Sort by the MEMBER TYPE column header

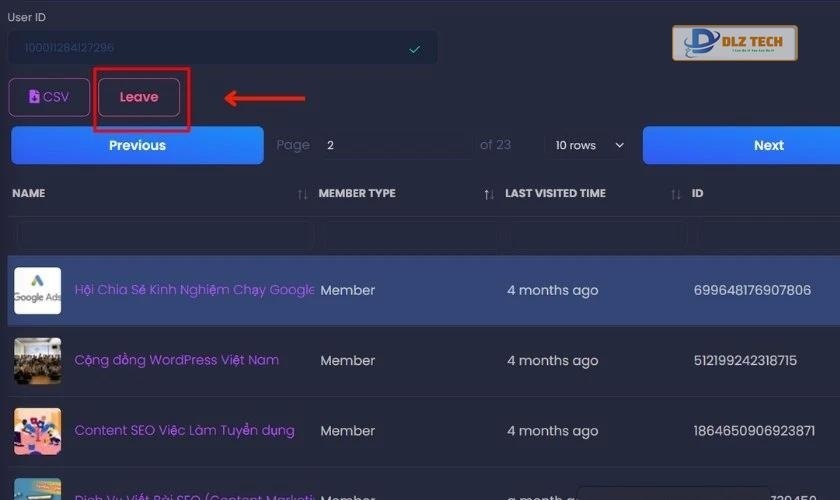[x=357, y=193]
